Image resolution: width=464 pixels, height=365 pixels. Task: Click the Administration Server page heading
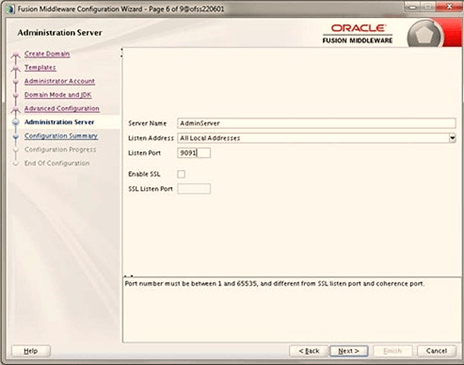pos(60,32)
